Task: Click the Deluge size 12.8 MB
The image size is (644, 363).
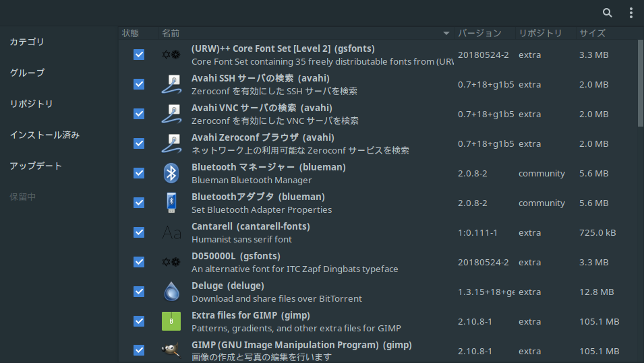Action: point(596,292)
